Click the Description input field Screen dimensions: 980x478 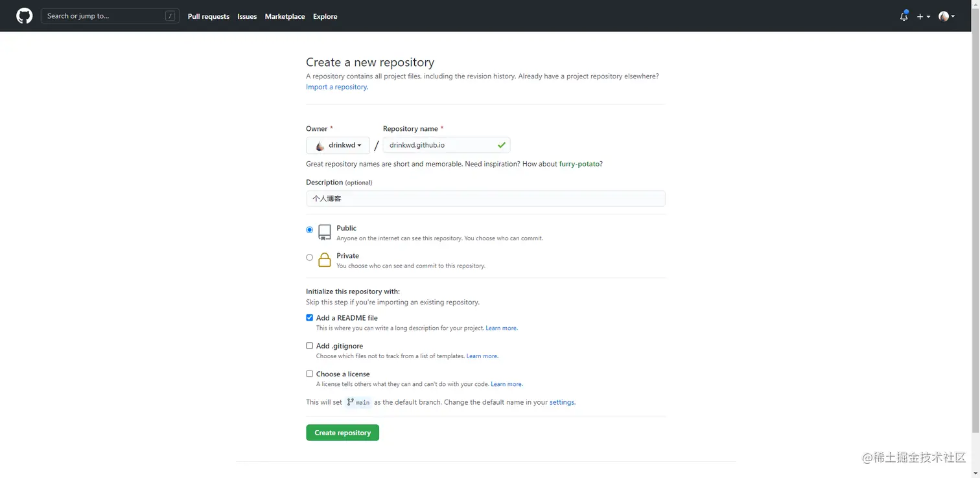485,199
